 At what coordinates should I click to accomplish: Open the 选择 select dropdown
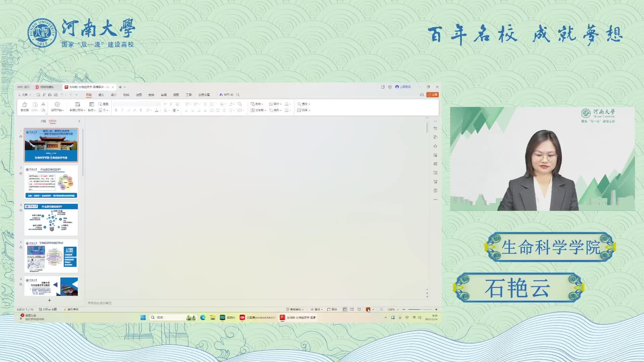304,110
